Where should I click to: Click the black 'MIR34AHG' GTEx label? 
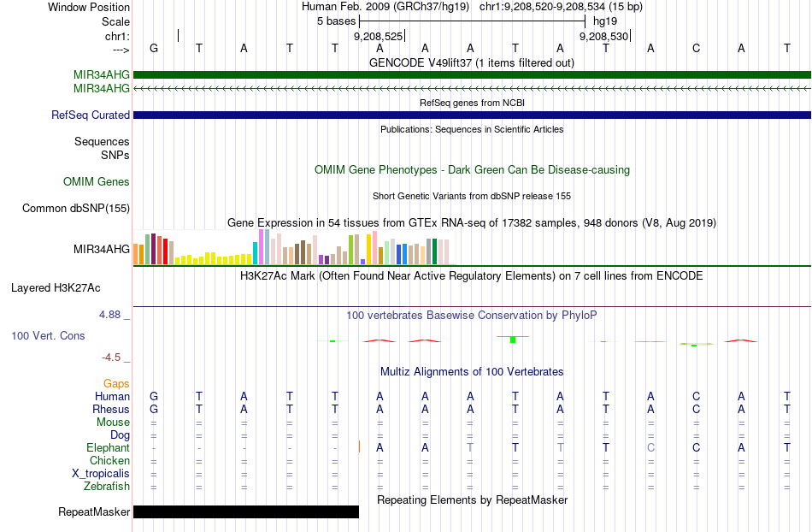[102, 249]
